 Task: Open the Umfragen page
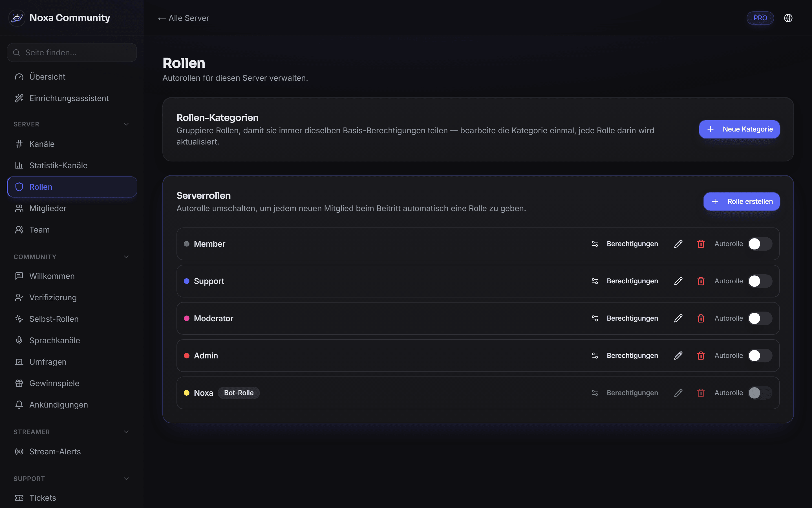click(x=72, y=362)
